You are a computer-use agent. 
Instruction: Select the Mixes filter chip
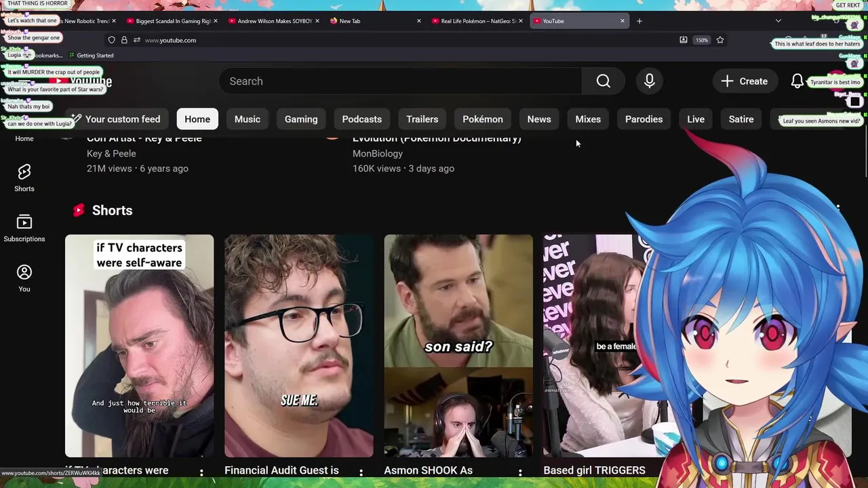pos(588,119)
